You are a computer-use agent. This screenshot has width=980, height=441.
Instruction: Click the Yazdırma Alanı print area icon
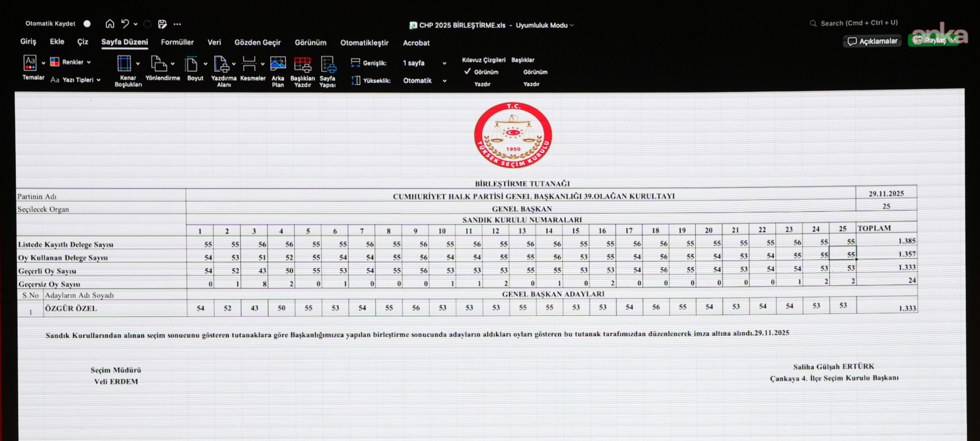[221, 64]
